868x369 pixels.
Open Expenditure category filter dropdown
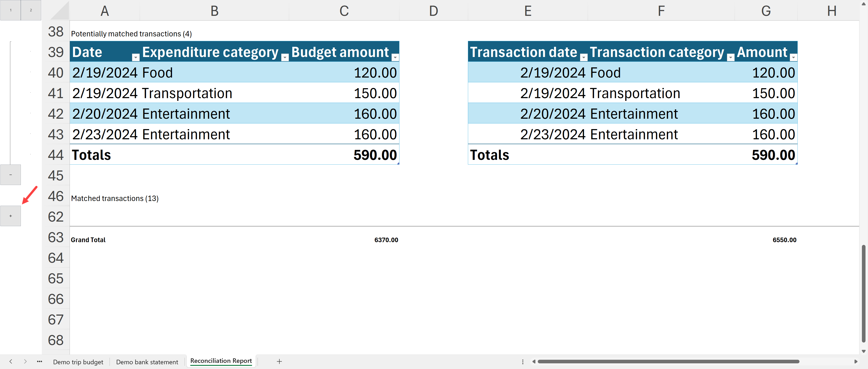point(285,57)
